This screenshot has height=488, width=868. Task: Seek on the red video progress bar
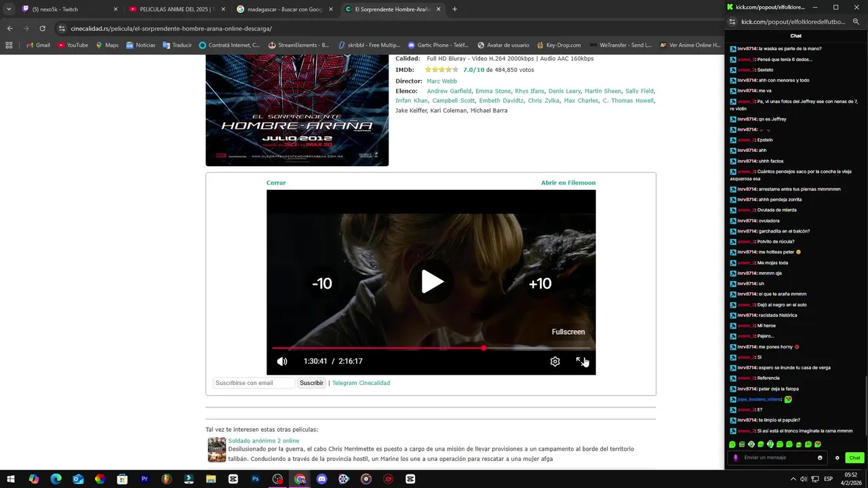coord(431,348)
